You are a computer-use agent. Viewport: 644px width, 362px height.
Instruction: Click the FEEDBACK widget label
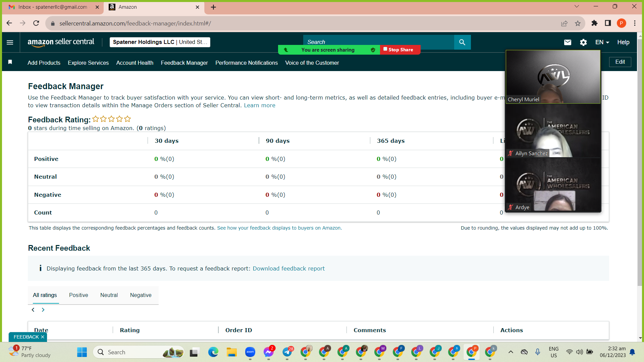[x=26, y=337]
